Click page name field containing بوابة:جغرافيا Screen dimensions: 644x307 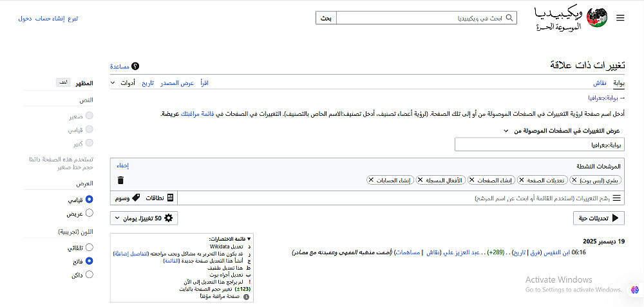point(540,144)
